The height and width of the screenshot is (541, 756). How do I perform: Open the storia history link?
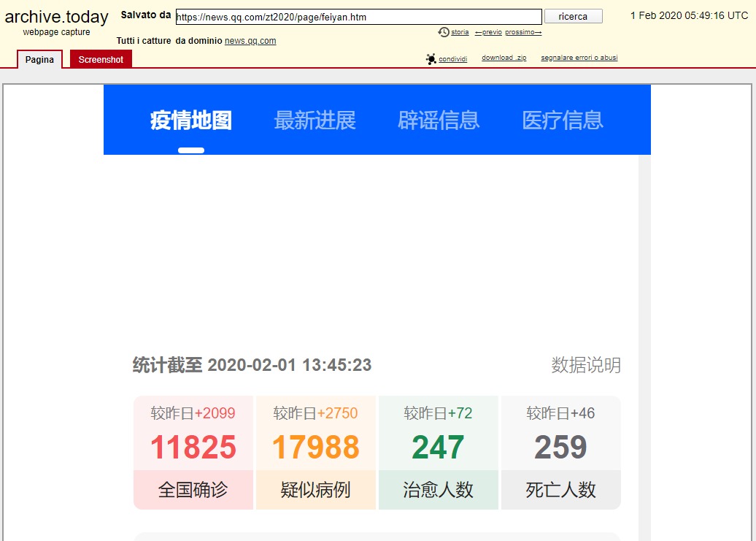pyautogui.click(x=460, y=32)
